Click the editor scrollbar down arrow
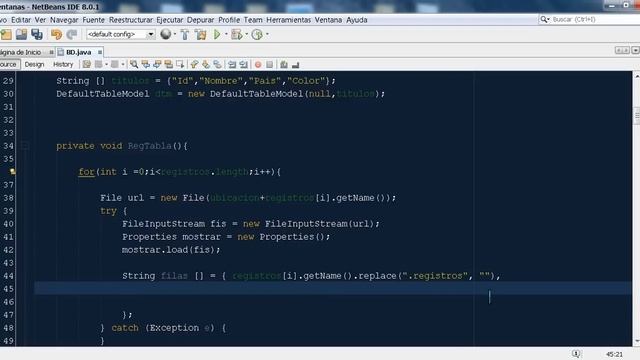This screenshot has height=360, width=640. point(637,342)
